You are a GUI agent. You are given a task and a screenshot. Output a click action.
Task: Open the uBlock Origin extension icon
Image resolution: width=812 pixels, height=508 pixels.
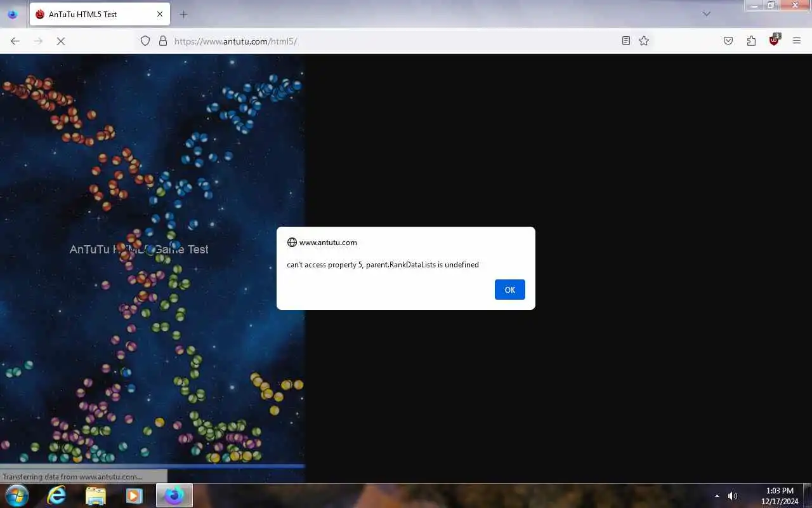[774, 41]
